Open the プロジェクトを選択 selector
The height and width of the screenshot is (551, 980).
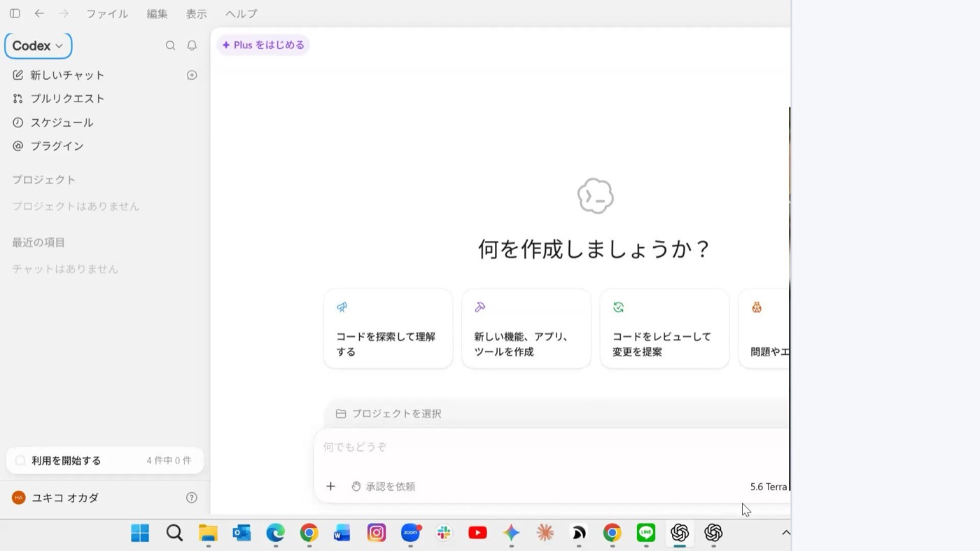(388, 414)
